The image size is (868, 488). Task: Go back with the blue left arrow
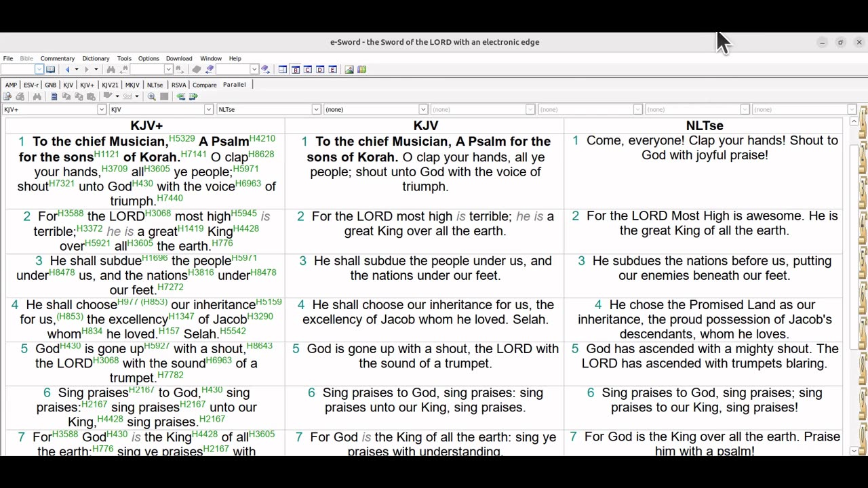click(67, 69)
